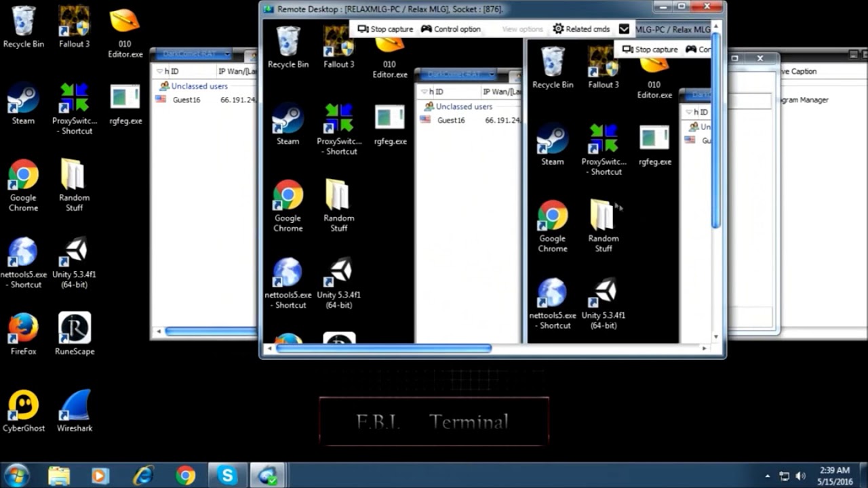868x488 pixels.
Task: Click Random Stuff folder in the innermost remote view
Action: (x=603, y=226)
